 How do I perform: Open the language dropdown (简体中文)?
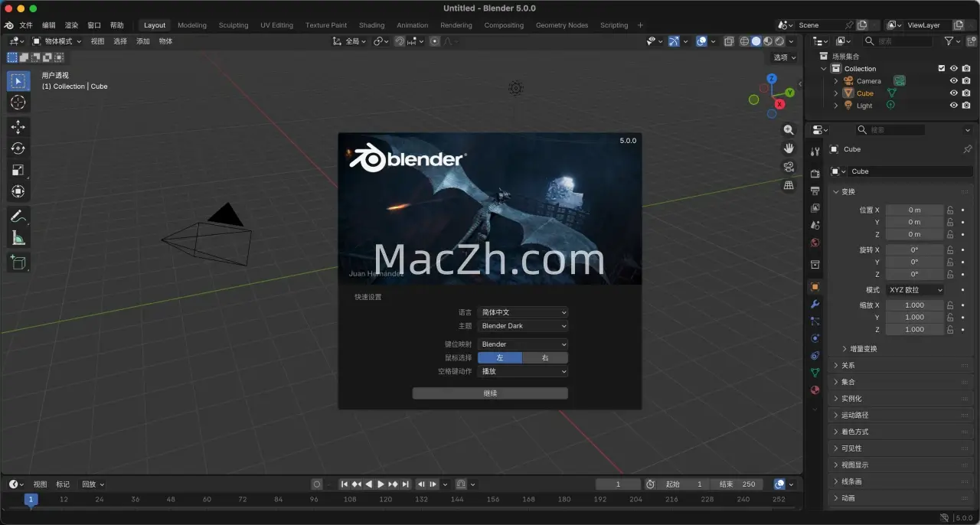pos(523,312)
